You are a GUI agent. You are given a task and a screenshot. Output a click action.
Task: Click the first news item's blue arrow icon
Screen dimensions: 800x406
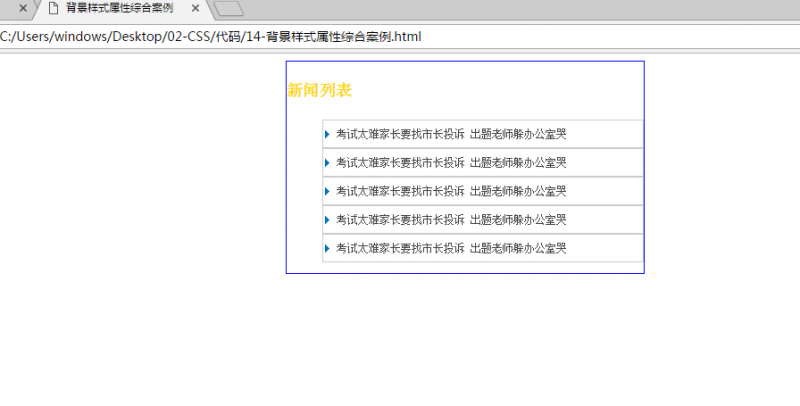(x=327, y=134)
